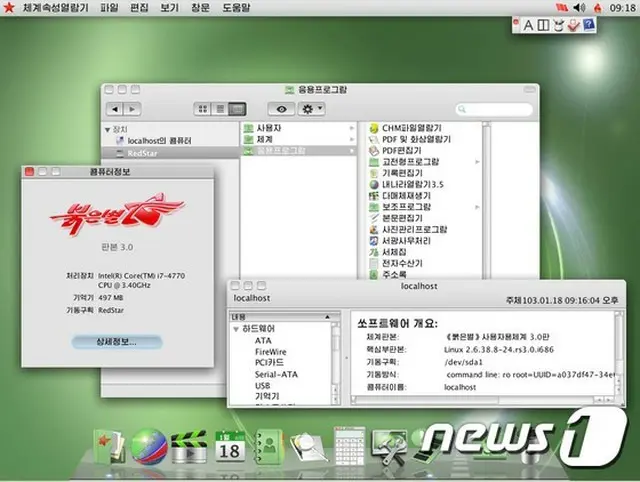
Task: Switch to list view in file window
Action: click(x=220, y=109)
